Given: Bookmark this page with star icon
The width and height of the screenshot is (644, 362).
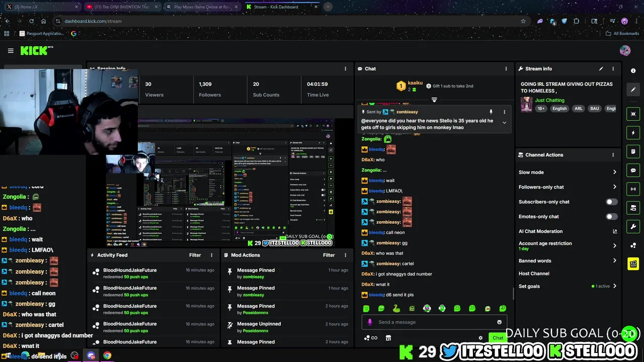Looking at the screenshot, I should tap(523, 21).
